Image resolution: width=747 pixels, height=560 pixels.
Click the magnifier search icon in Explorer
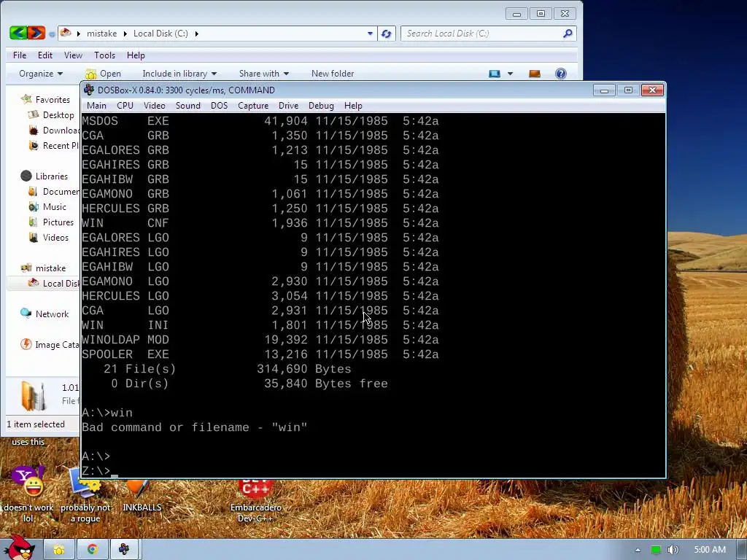point(568,34)
